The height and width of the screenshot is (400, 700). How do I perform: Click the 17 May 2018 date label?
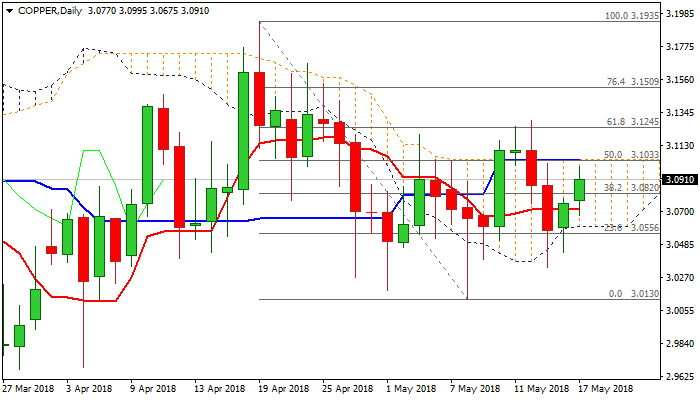603,388
